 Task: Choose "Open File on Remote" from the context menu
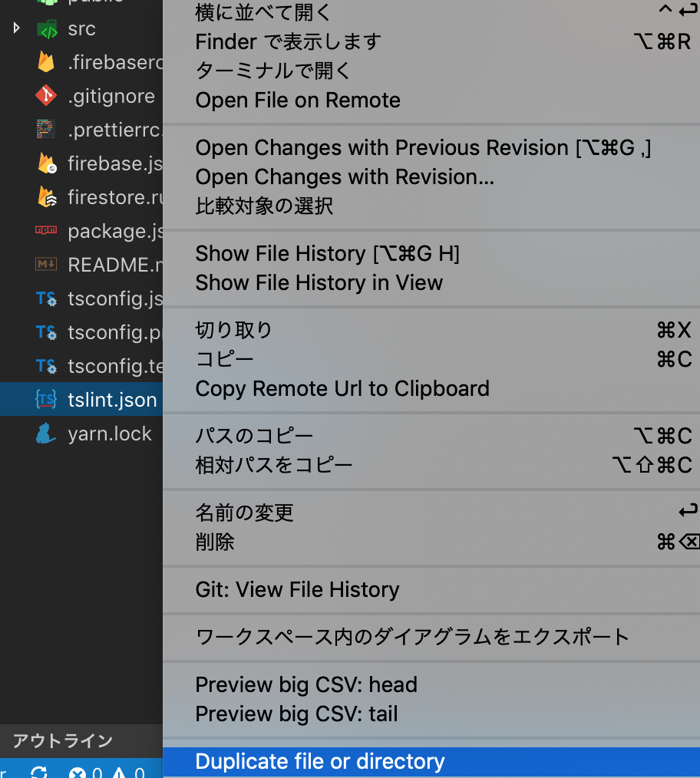coord(298,101)
